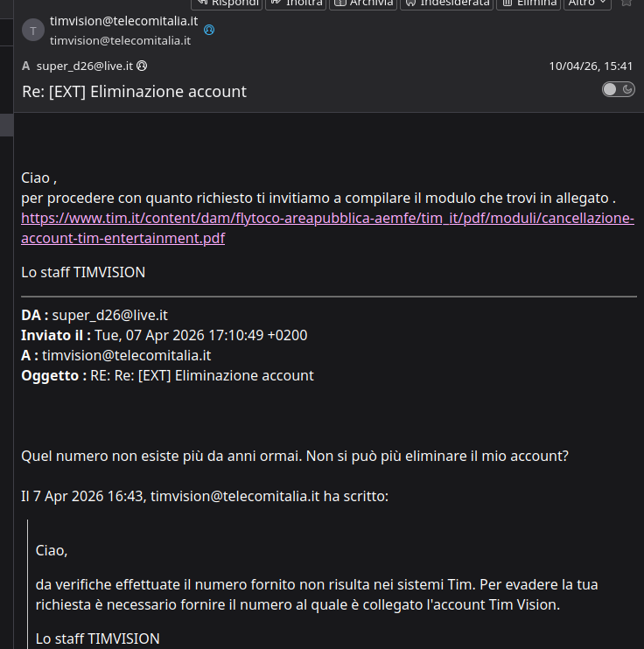Forward the email with Inoltra

(x=296, y=3)
